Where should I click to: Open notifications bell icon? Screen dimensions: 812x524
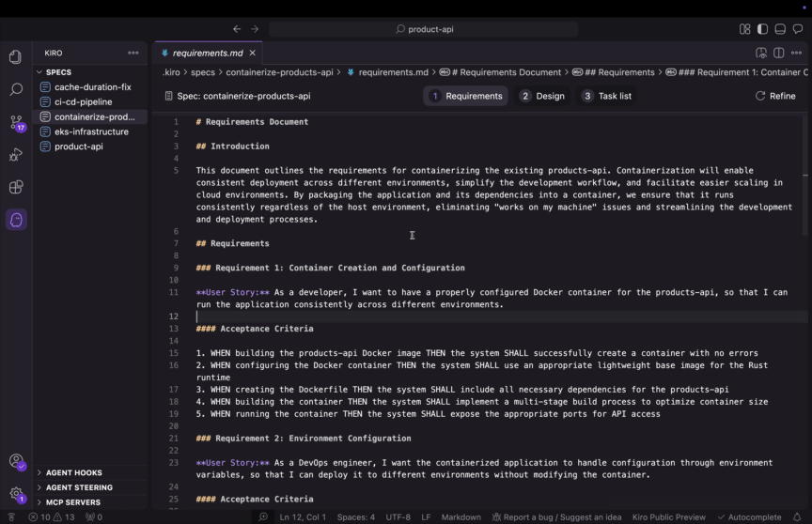(x=797, y=516)
